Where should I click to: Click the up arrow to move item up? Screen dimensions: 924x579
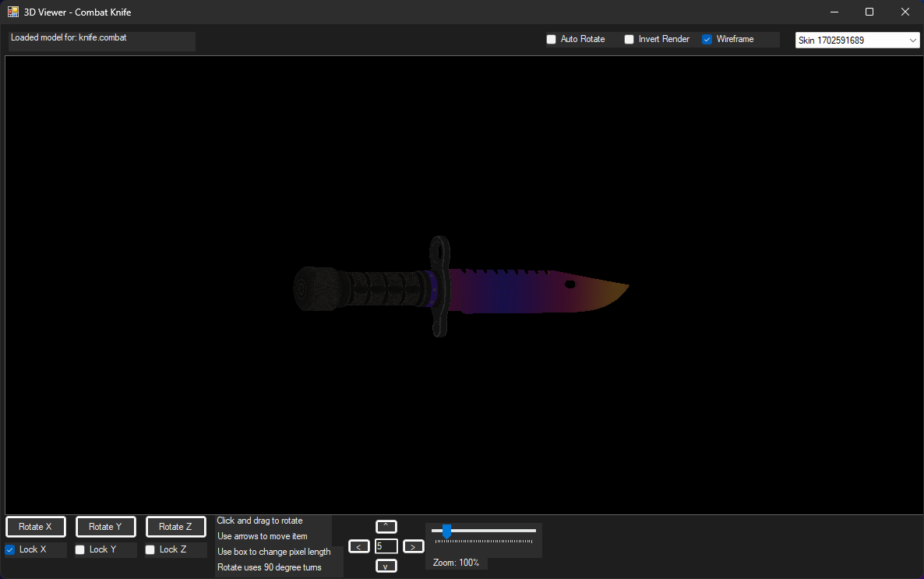[386, 526]
